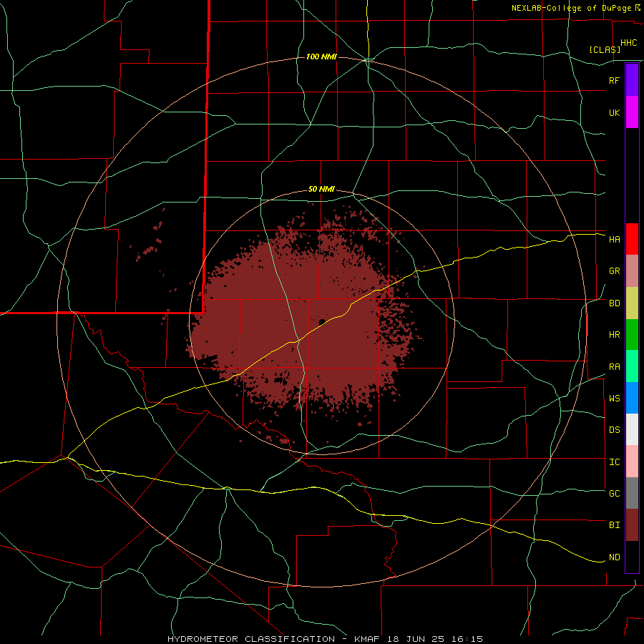Image resolution: width=644 pixels, height=644 pixels.
Task: Select the light pink IC ice crystals swatch
Action: click(x=632, y=462)
